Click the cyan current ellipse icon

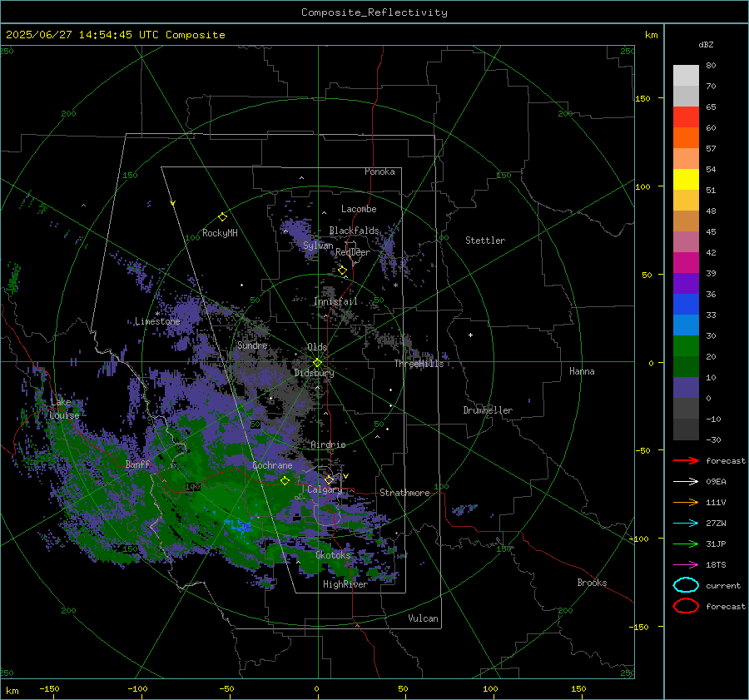tap(686, 585)
